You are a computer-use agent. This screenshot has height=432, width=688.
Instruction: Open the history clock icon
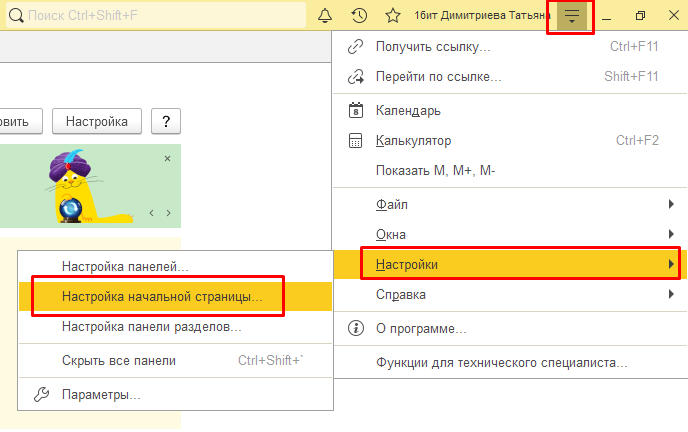click(x=359, y=17)
